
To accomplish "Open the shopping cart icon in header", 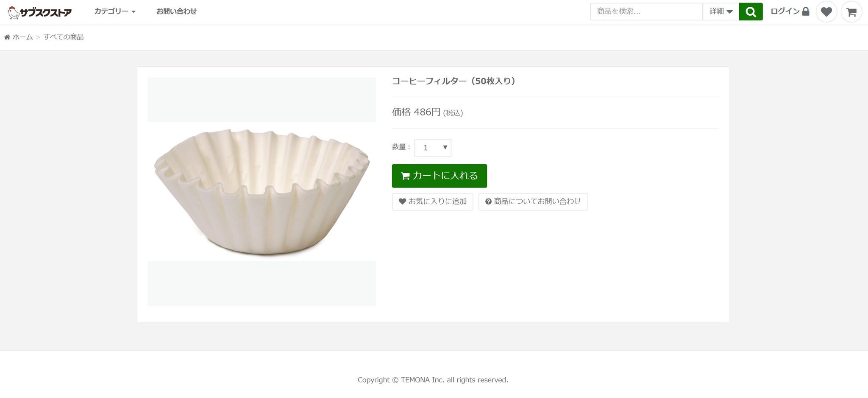I will (851, 12).
